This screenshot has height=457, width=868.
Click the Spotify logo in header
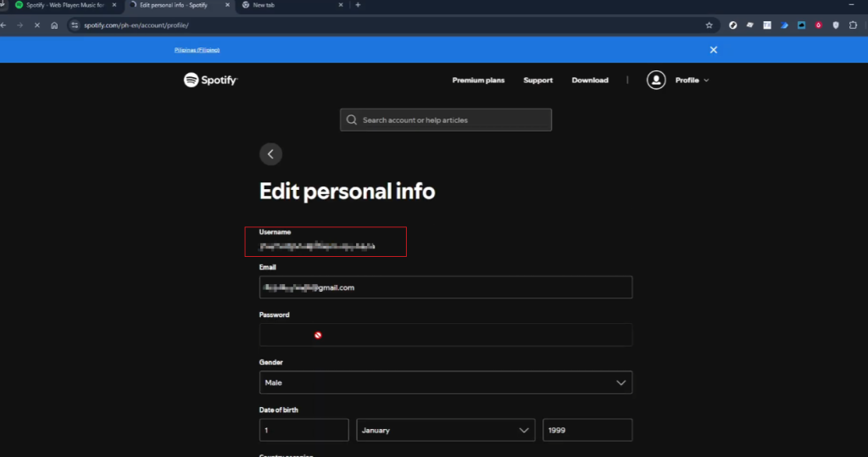coord(210,81)
